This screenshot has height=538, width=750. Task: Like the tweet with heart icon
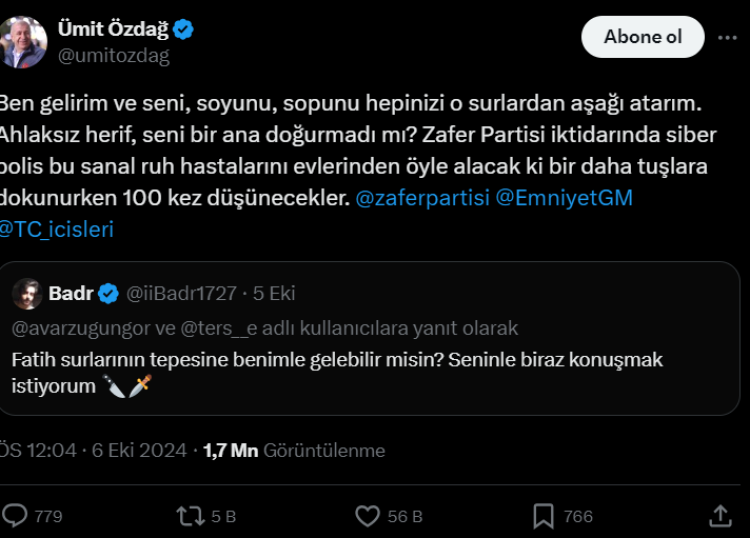[x=367, y=515]
